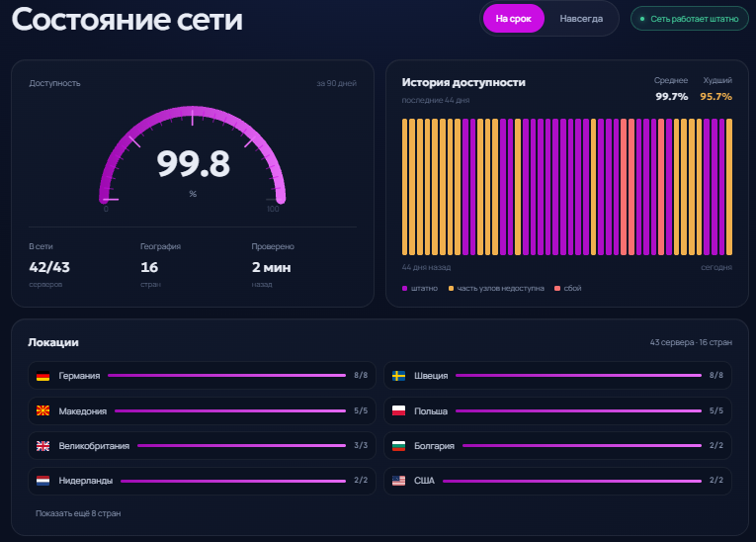Image resolution: width=756 pixels, height=542 pixels.
Task: Click the последние 44 дня subtitle
Action: (436, 100)
